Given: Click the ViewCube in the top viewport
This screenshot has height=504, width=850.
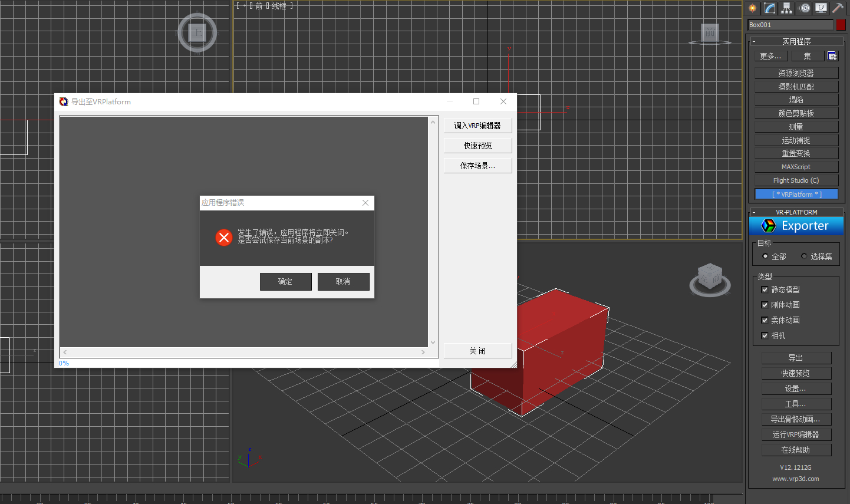Looking at the screenshot, I should (x=197, y=32).
